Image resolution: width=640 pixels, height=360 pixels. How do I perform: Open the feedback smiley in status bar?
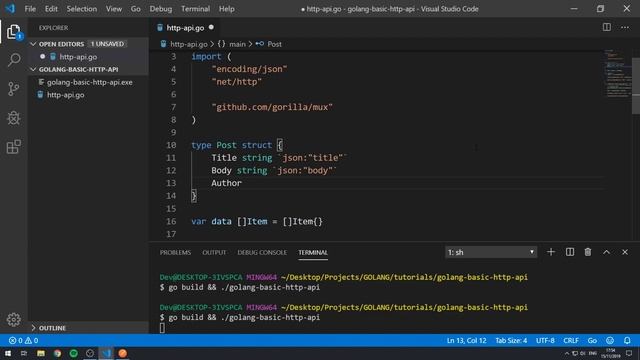(x=610, y=340)
